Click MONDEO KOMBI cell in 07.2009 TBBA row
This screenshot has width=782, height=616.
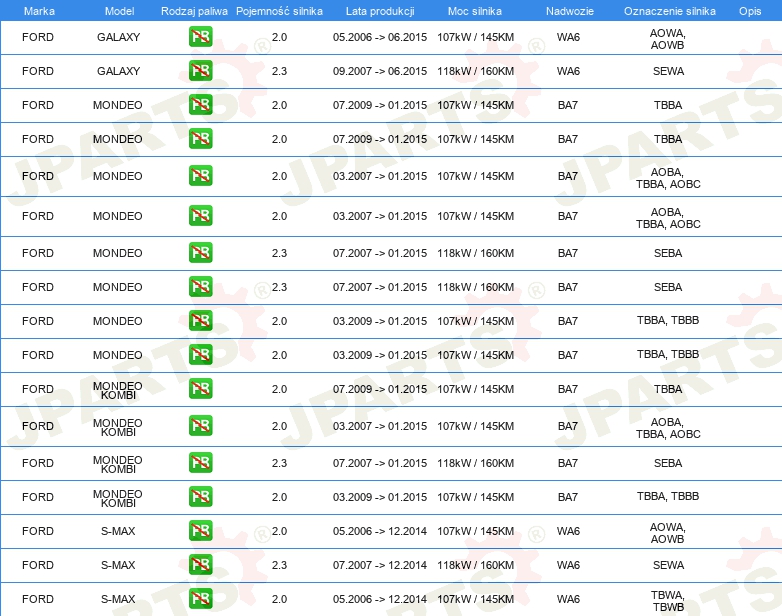118,391
